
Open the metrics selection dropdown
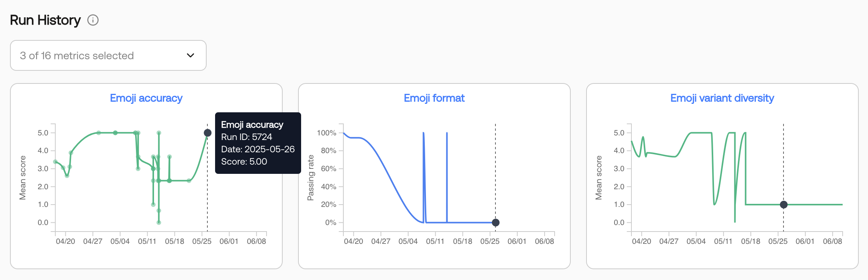point(108,55)
